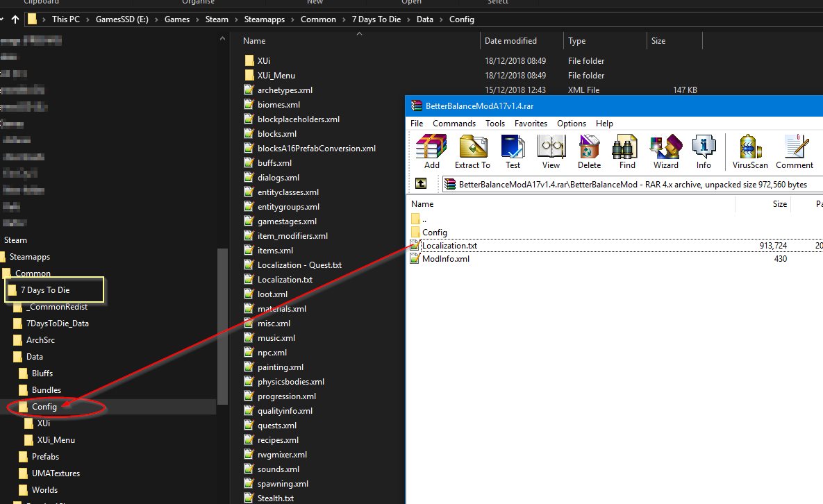This screenshot has width=823, height=504.
Task: Click '7 Days To Die' in the breadcrumb
Action: point(376,19)
